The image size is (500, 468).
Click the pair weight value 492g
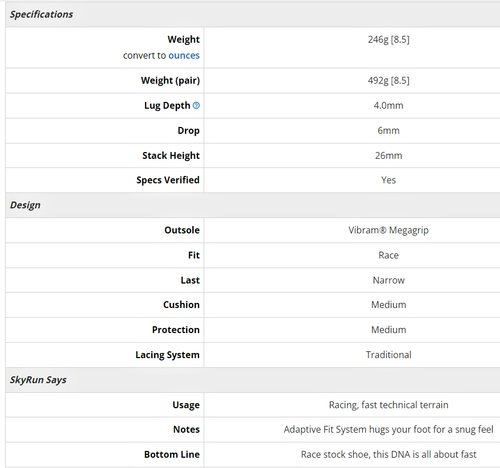(x=389, y=81)
